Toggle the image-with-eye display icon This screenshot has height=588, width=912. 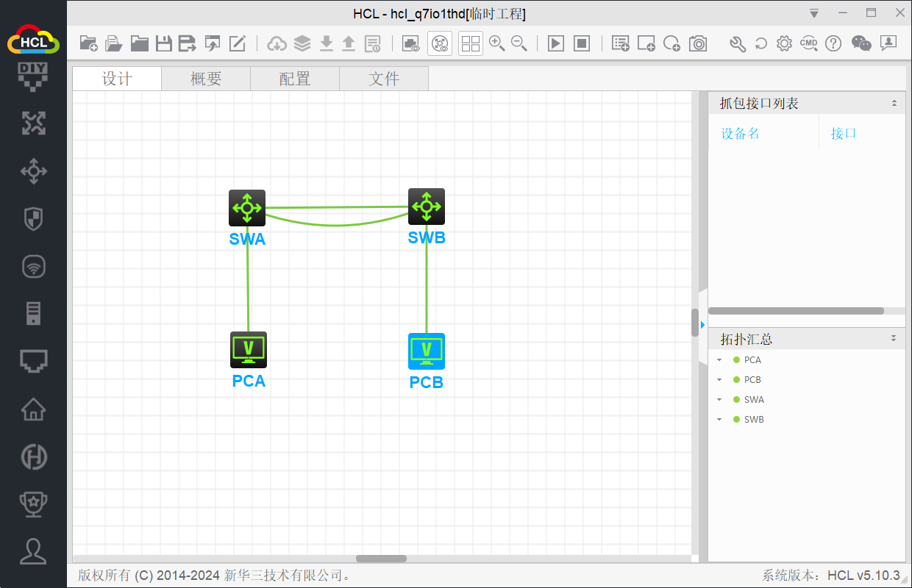pyautogui.click(x=410, y=43)
